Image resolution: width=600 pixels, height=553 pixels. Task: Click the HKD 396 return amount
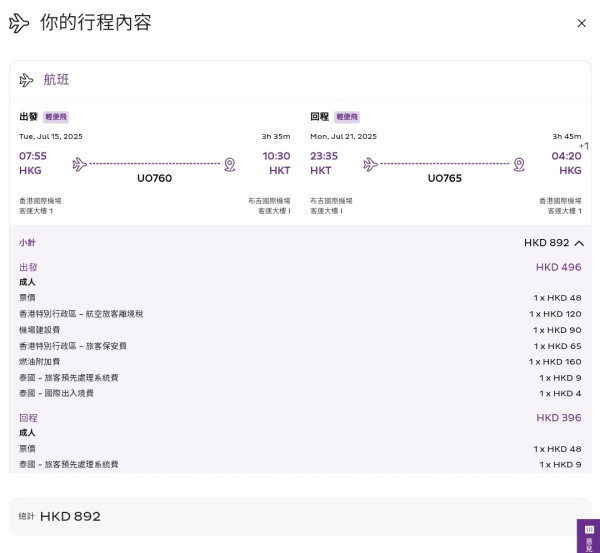coord(559,418)
